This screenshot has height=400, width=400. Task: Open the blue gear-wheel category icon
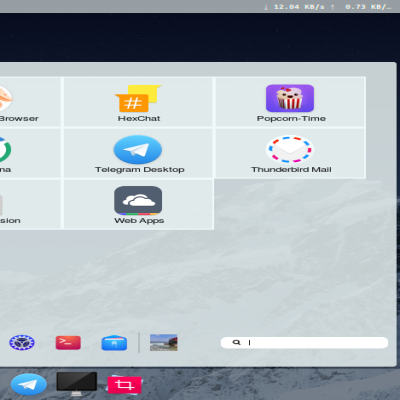(22, 342)
